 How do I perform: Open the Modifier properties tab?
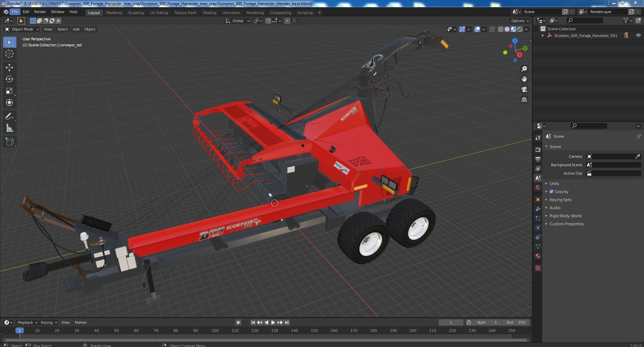[x=538, y=209]
